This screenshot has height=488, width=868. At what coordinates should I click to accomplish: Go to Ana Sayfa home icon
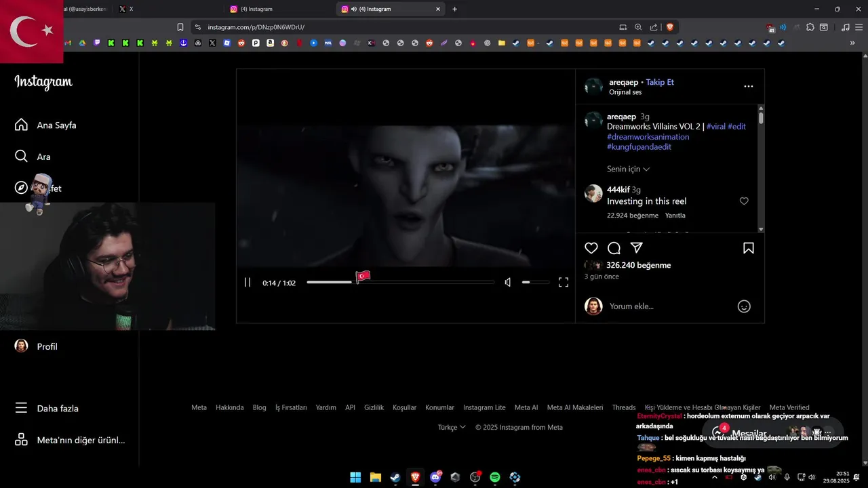point(22,125)
